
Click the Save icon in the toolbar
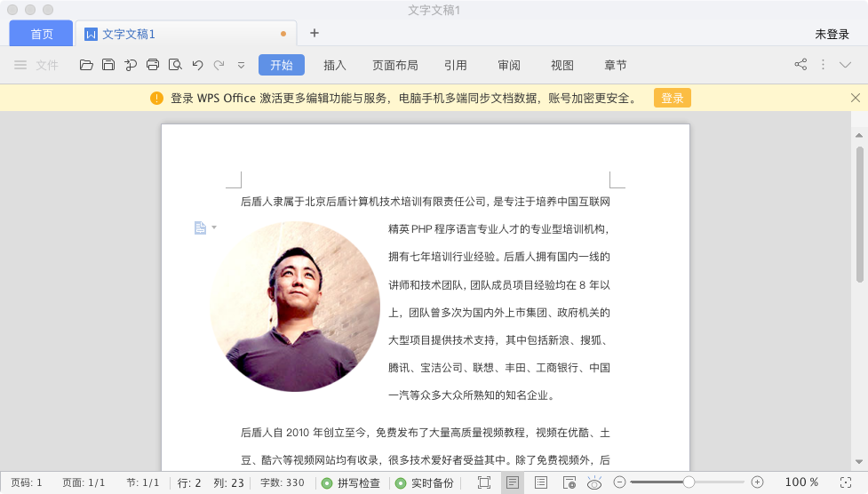point(108,65)
